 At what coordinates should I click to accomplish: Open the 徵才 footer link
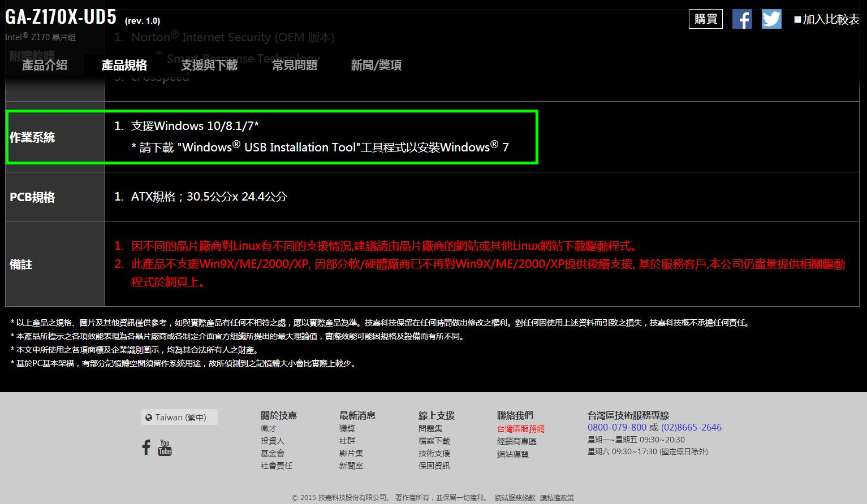269,428
